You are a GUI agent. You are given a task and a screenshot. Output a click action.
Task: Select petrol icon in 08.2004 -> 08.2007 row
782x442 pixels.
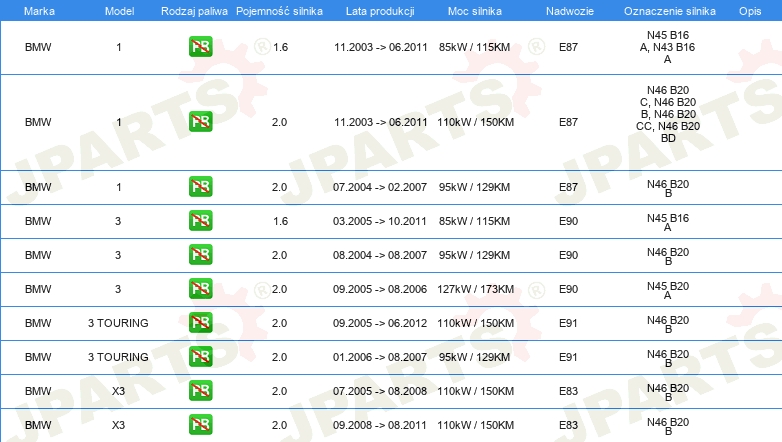[200, 254]
